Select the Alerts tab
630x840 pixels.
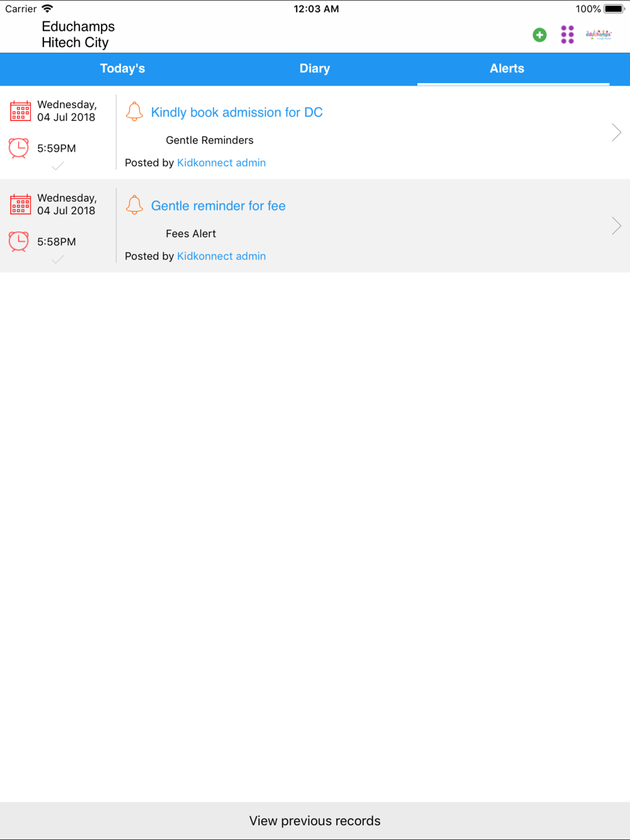pyautogui.click(x=507, y=69)
